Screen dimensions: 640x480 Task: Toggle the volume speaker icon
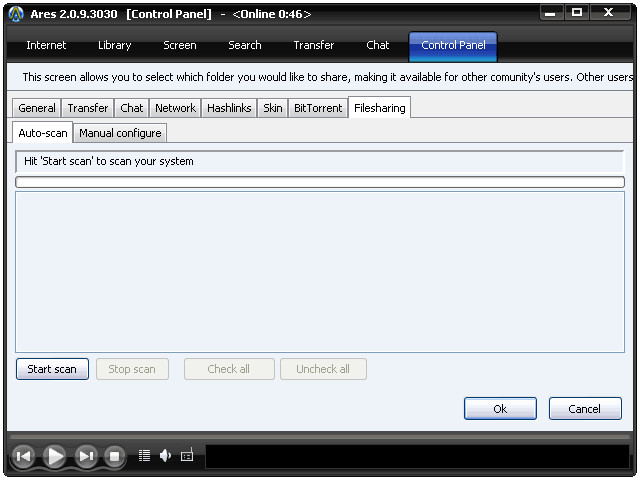pyautogui.click(x=165, y=456)
